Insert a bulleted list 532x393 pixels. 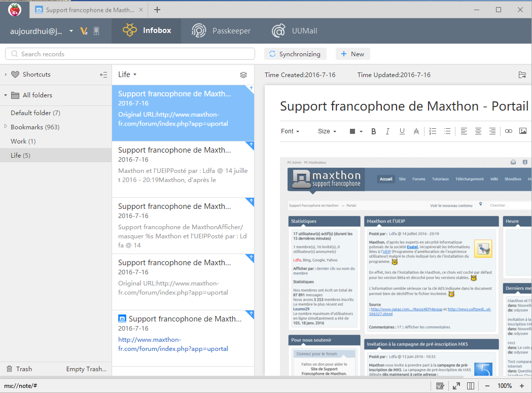coord(447,131)
